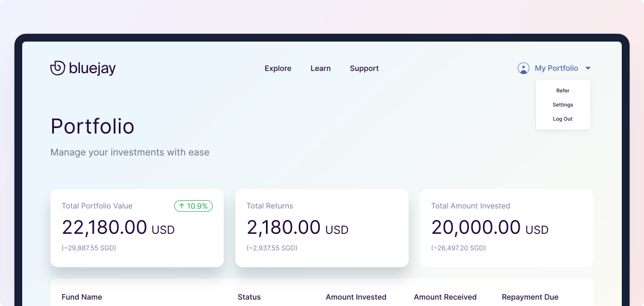Click the 10.9% growth badge

(193, 206)
